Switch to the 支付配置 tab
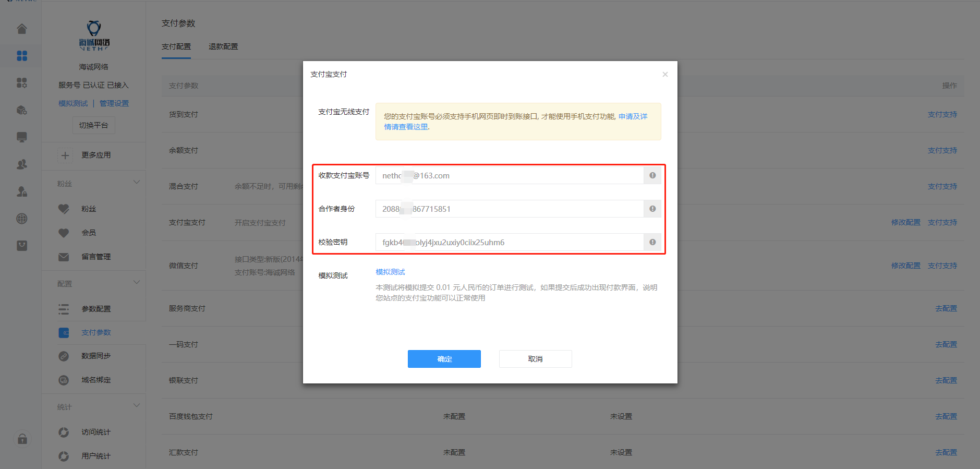980x469 pixels. pos(176,46)
